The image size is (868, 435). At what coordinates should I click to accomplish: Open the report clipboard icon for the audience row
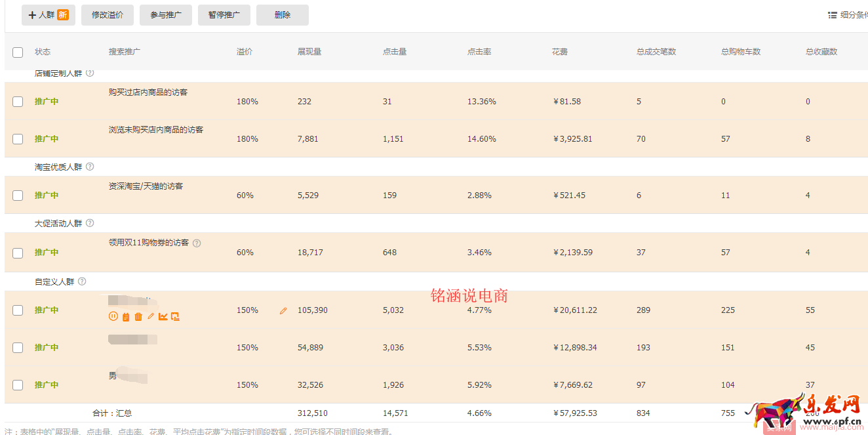[x=125, y=317]
